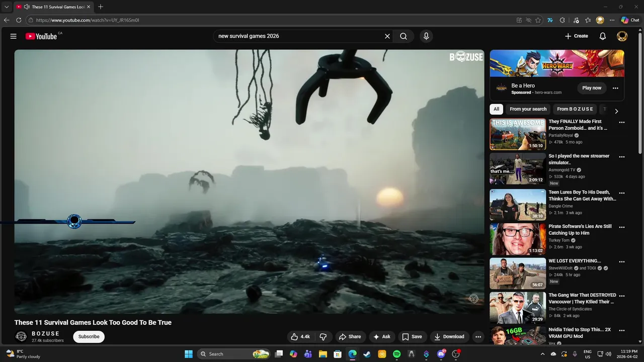
Task: Mute the tab using the speaker icon
Action: (x=26, y=7)
